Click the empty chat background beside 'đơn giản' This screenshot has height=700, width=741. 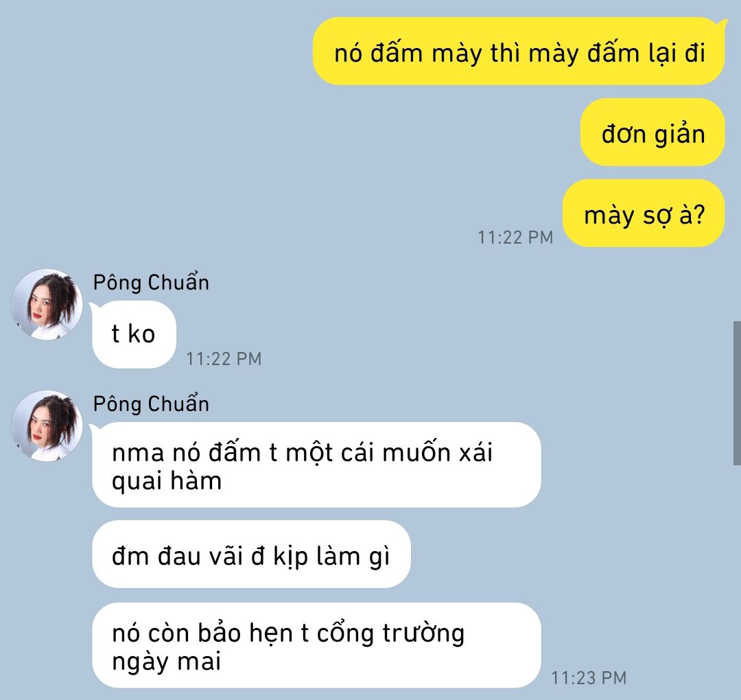331,132
